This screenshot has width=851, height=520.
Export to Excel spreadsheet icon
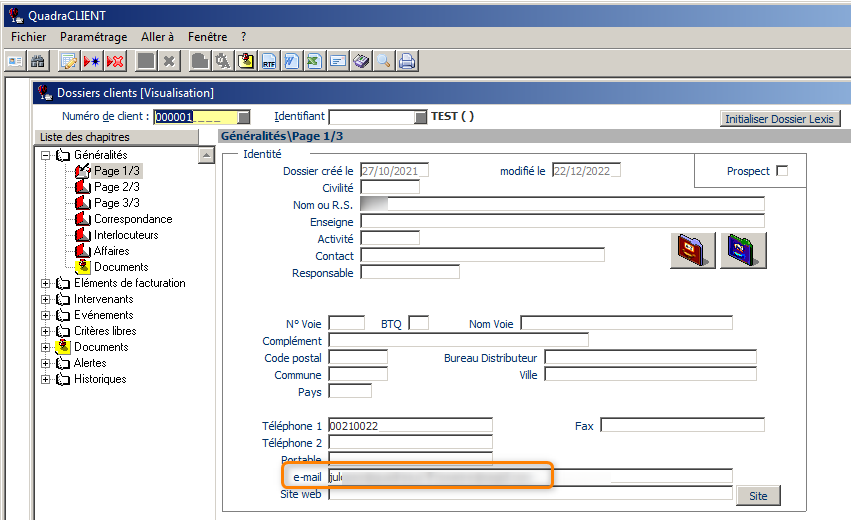click(x=314, y=61)
